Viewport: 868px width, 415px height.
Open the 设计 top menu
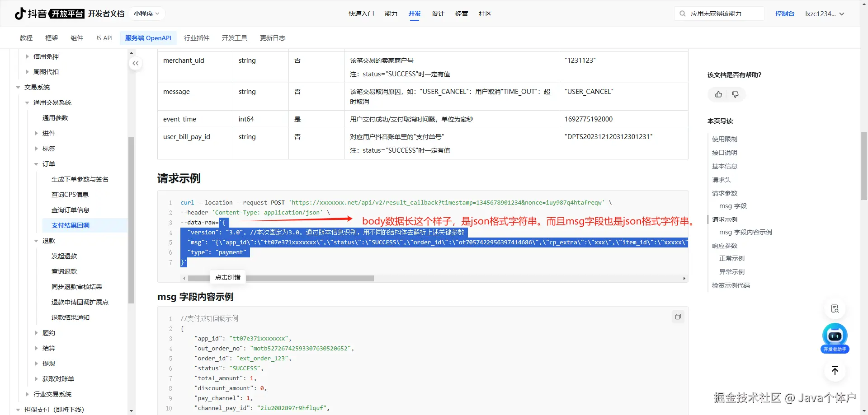pos(438,14)
